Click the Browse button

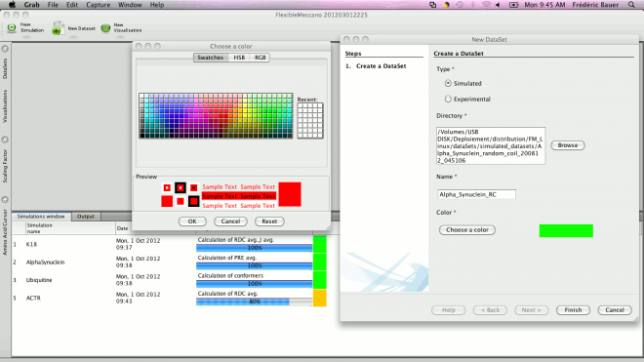[568, 145]
